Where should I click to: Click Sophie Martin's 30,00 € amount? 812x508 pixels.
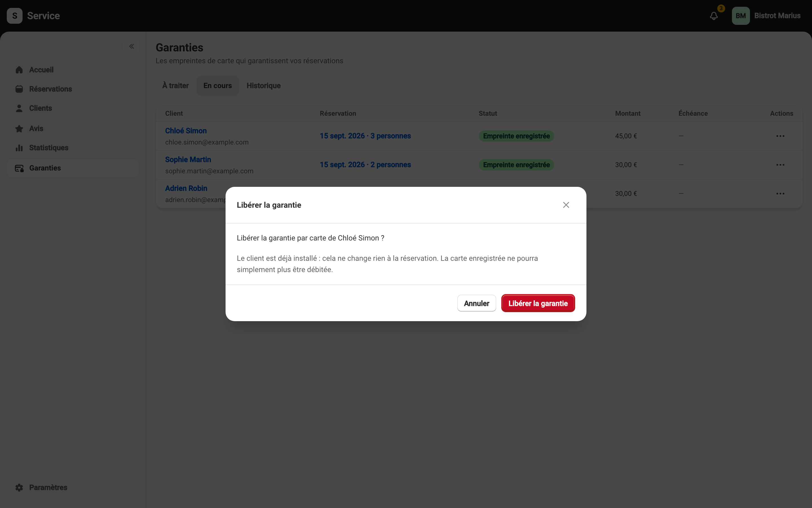(626, 165)
